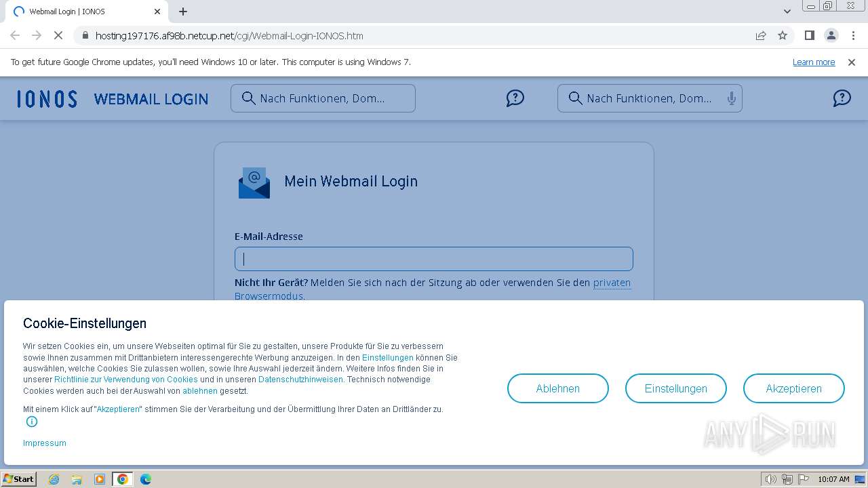Image resolution: width=868 pixels, height=488 pixels.
Task: Click the right Nach Funktionen search field
Action: 650,98
